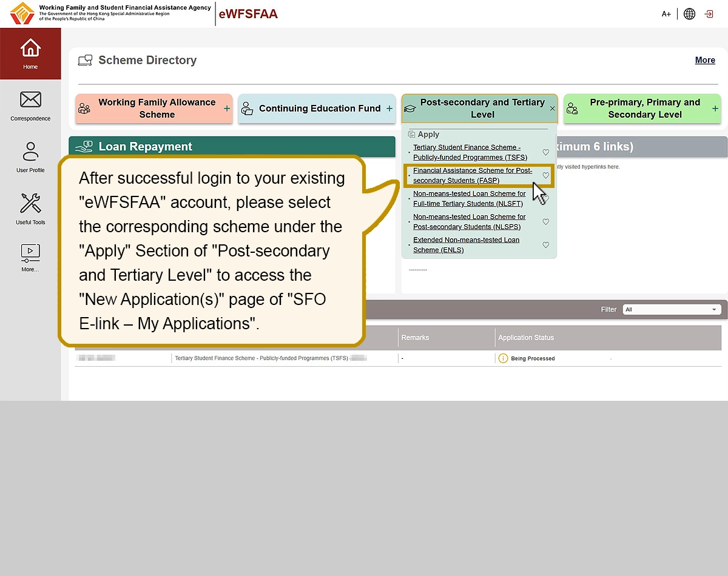Open Non-means-tested Loan Scheme (NLSFT) link
This screenshot has width=728, height=576.
point(470,199)
